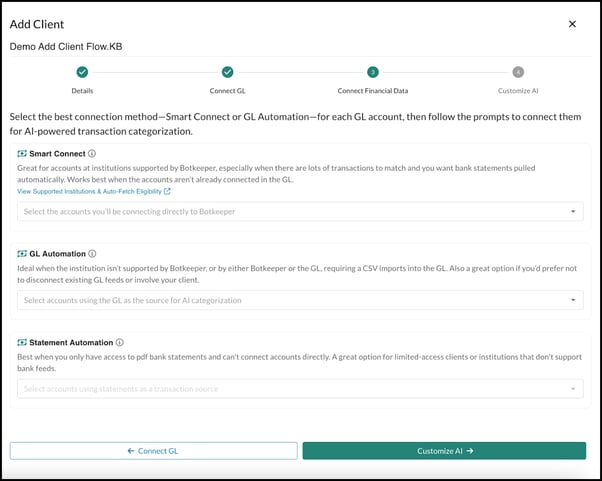The image size is (602, 481).
Task: Click the green Statement Automation section icon
Action: pos(22,342)
